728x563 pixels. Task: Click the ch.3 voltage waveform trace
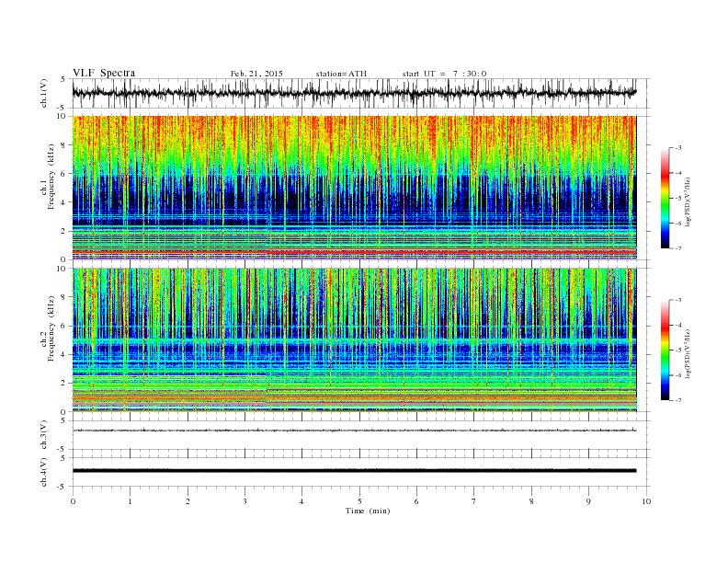click(354, 431)
